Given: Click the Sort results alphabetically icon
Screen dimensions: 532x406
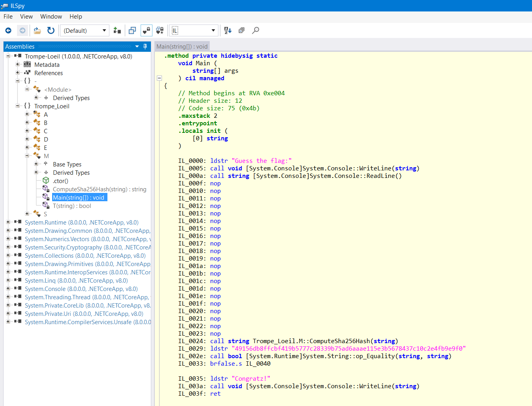Looking at the screenshot, I should [x=228, y=30].
